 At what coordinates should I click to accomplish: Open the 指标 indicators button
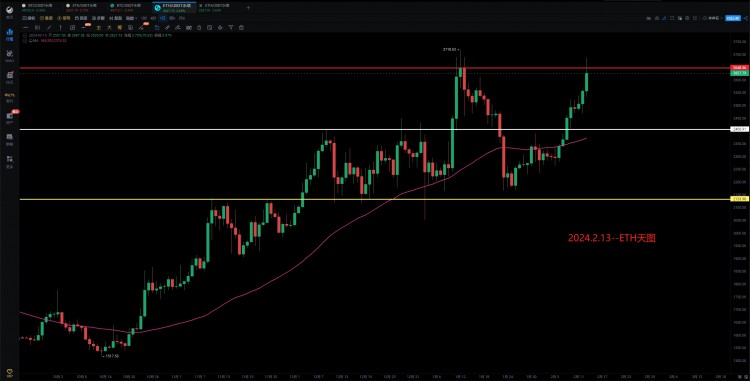[29, 18]
